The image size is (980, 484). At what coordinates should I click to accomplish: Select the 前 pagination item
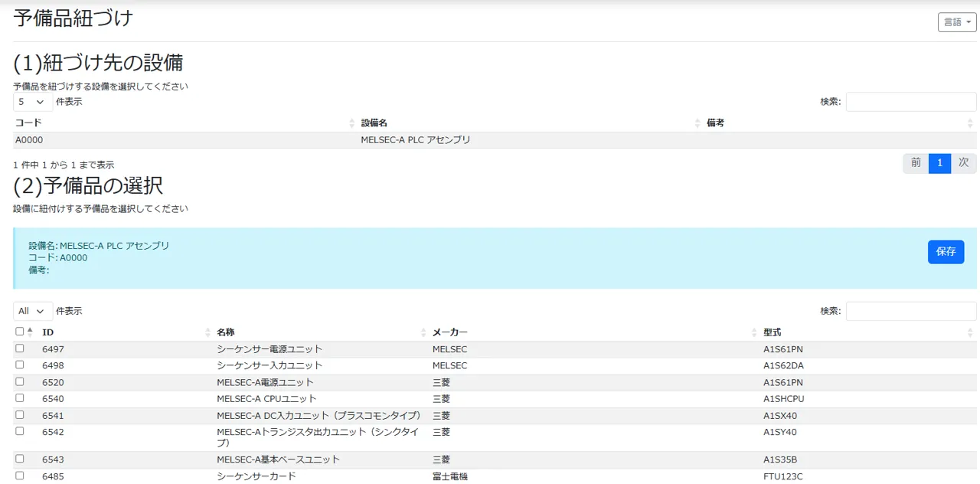914,163
